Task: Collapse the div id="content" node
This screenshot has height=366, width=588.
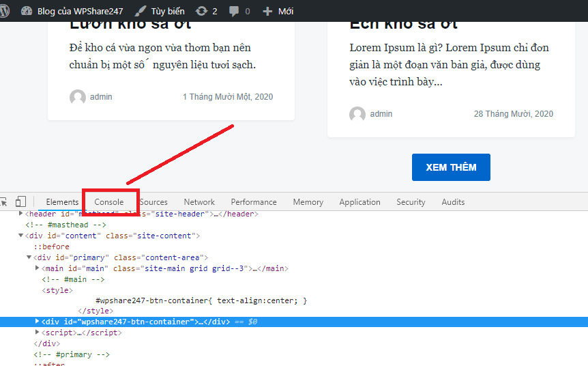Action: coord(21,236)
